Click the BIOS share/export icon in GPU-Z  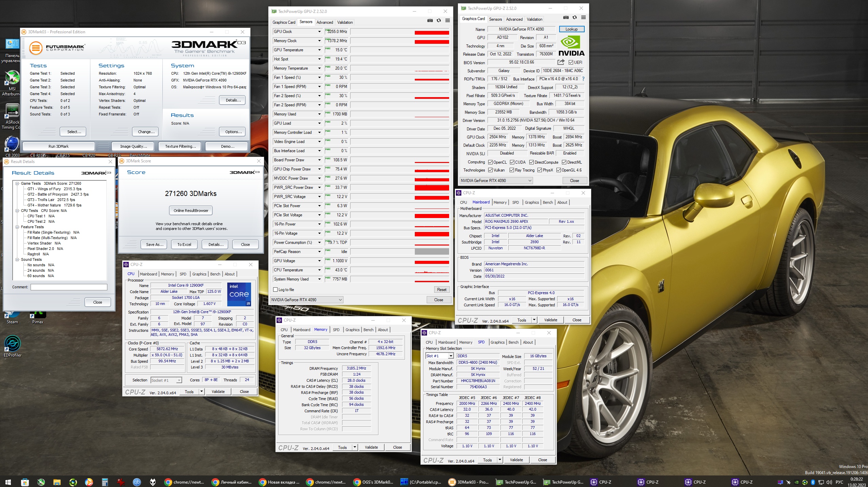(x=561, y=62)
